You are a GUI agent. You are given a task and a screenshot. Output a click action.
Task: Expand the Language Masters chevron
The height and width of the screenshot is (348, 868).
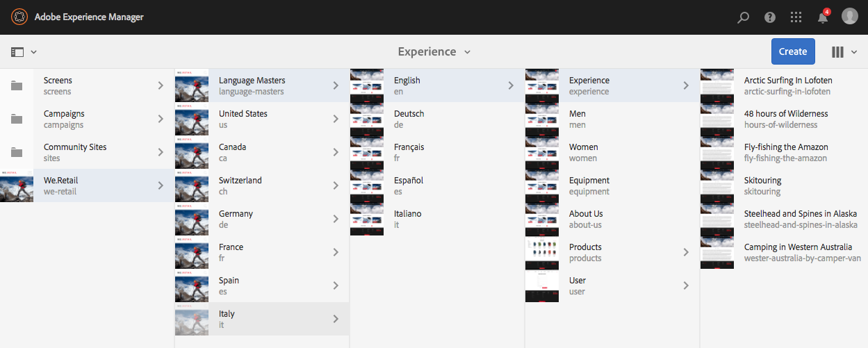coord(336,86)
